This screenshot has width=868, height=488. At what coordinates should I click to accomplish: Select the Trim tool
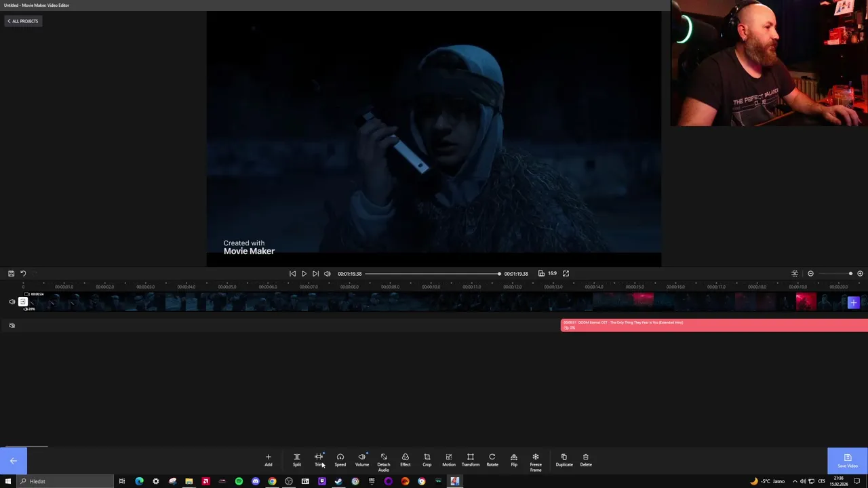[x=319, y=460]
